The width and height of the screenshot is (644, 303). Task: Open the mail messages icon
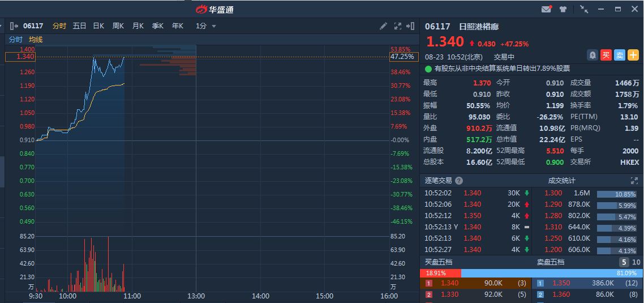tap(546, 9)
